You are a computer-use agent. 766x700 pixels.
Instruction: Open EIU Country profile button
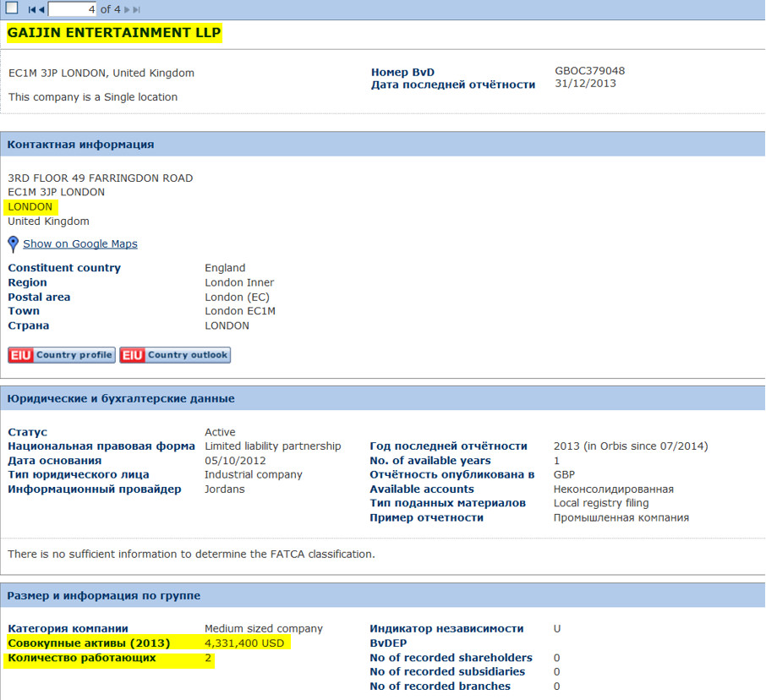pyautogui.click(x=62, y=355)
